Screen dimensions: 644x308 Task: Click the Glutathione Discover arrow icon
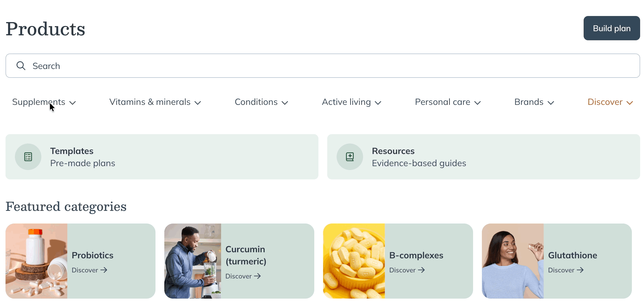click(581, 270)
